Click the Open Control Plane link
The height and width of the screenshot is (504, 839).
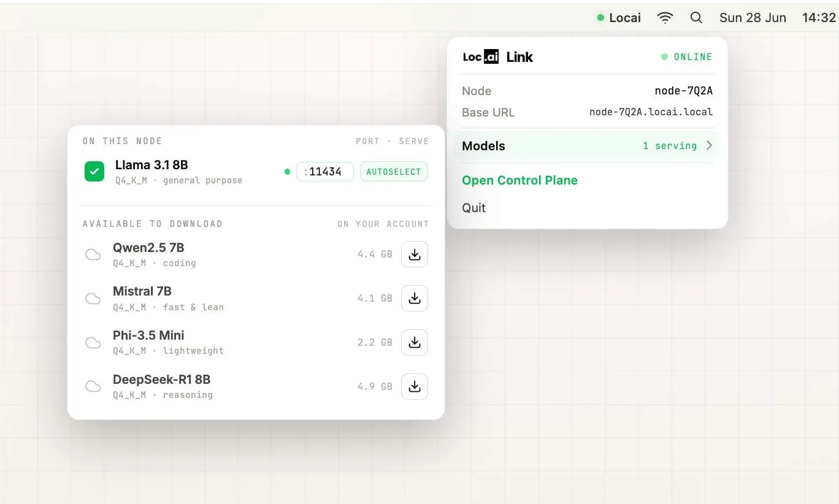pyautogui.click(x=520, y=180)
